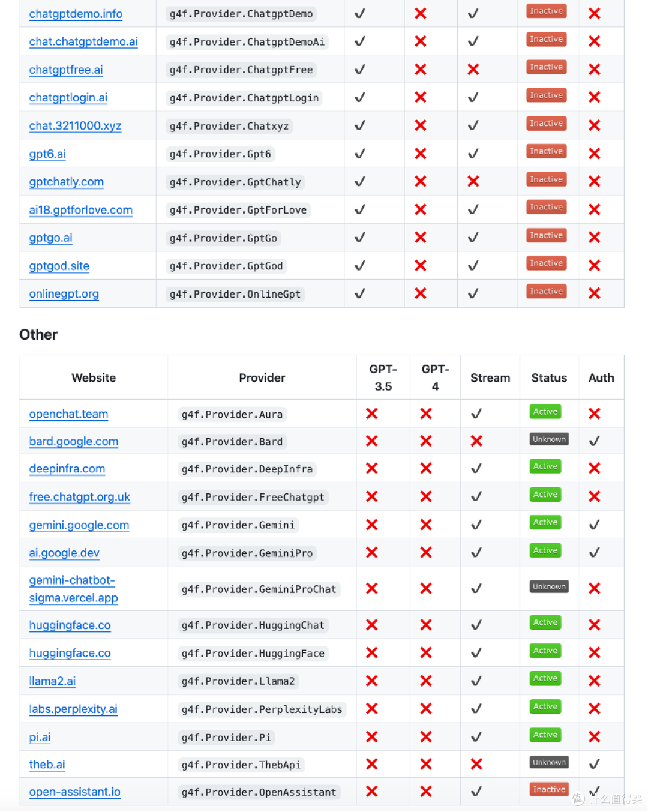Click the g4f.Provider.HuggingChat code label
Image resolution: width=648 pixels, height=812 pixels.
point(253,625)
